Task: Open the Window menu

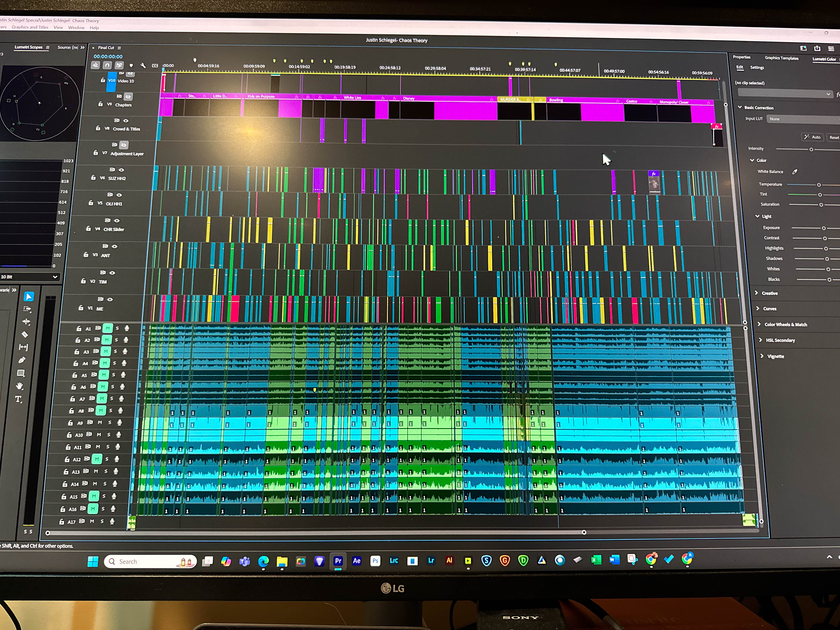Action: pyautogui.click(x=76, y=27)
